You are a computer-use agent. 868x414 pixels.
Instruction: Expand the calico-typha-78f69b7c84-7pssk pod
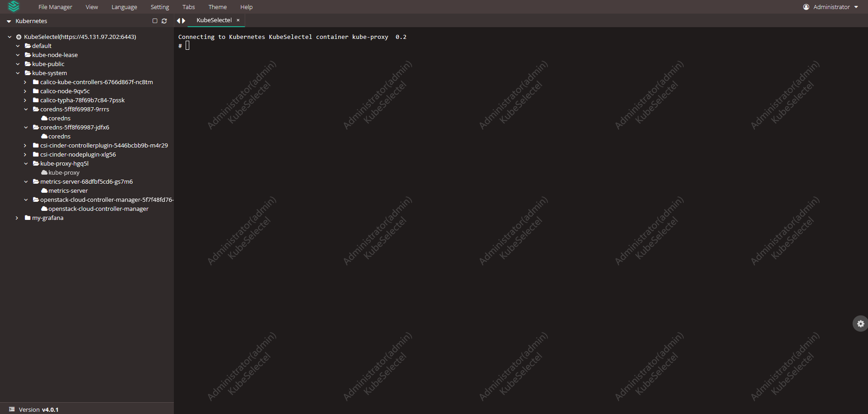point(25,100)
